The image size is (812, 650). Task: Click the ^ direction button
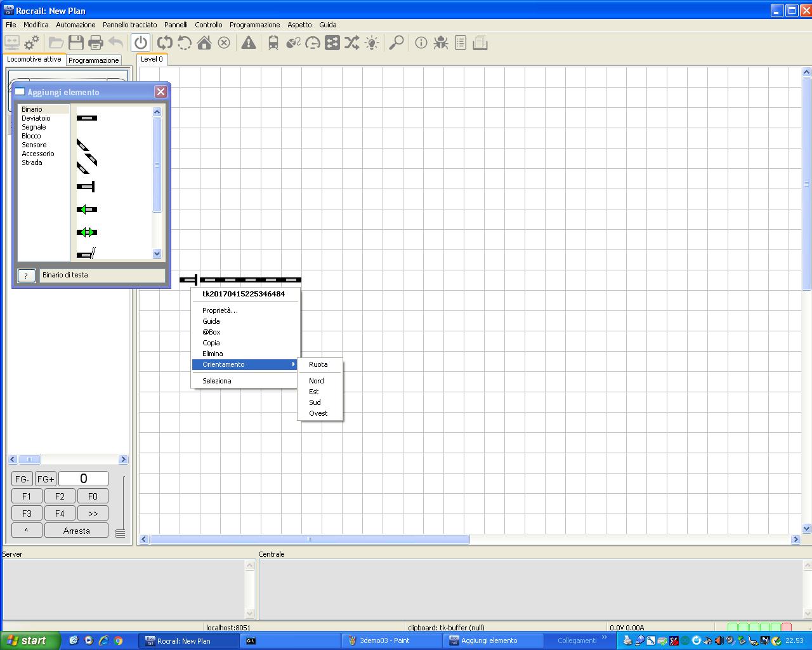pos(27,531)
